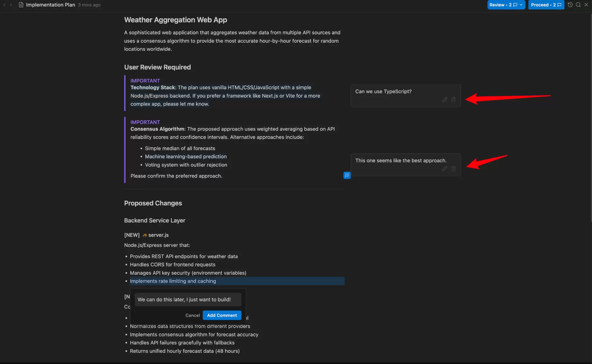
Task: Click 'Returns unified hourly forecast data (48 hours)'
Action: [x=185, y=351]
